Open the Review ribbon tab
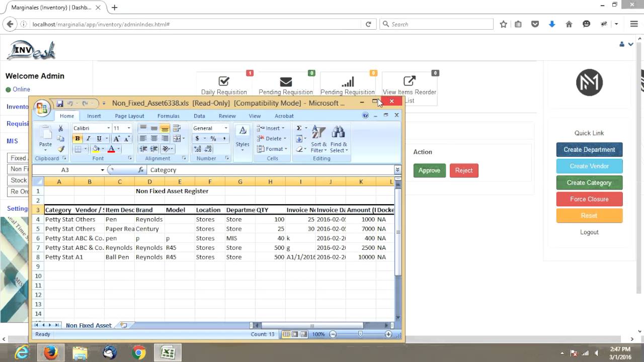The image size is (644, 362). (x=227, y=116)
